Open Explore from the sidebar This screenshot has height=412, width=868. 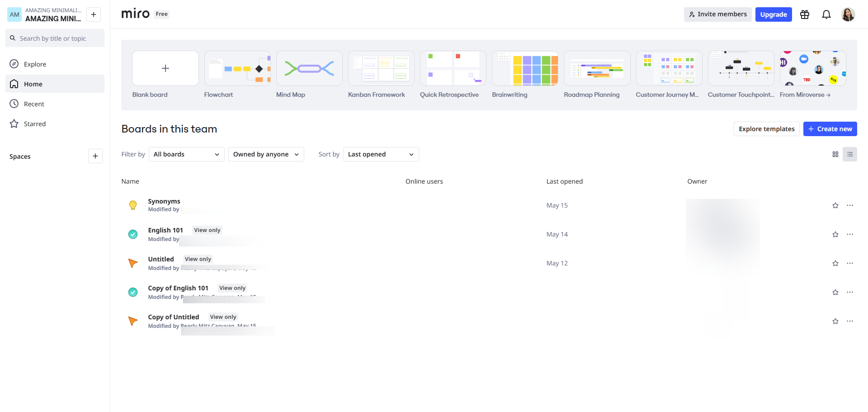point(35,64)
